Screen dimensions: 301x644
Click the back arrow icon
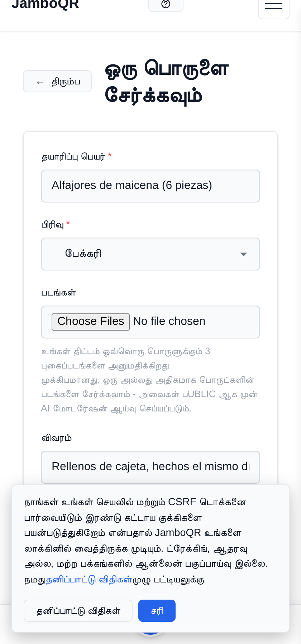pos(40,82)
